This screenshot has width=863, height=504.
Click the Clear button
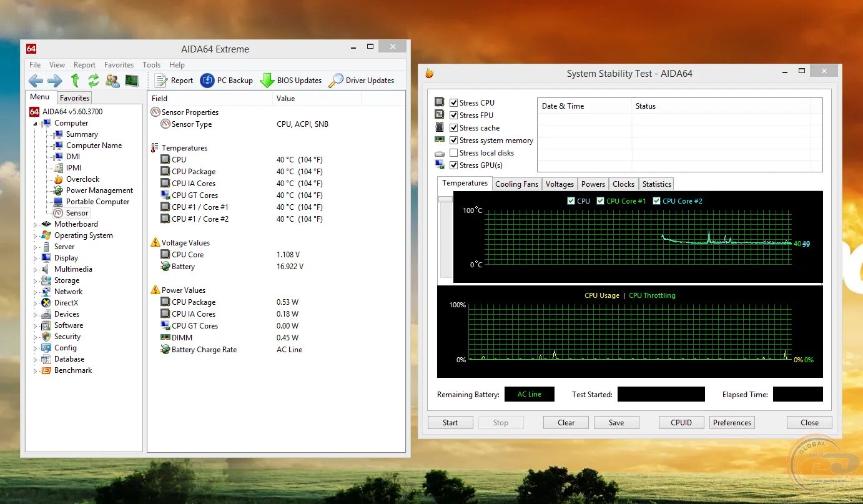(566, 423)
